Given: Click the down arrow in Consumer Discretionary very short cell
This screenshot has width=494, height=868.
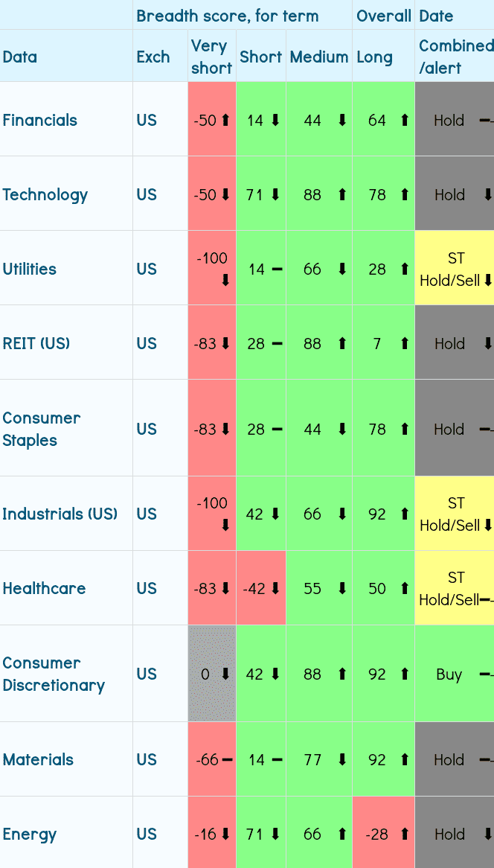Looking at the screenshot, I should pos(225,674).
